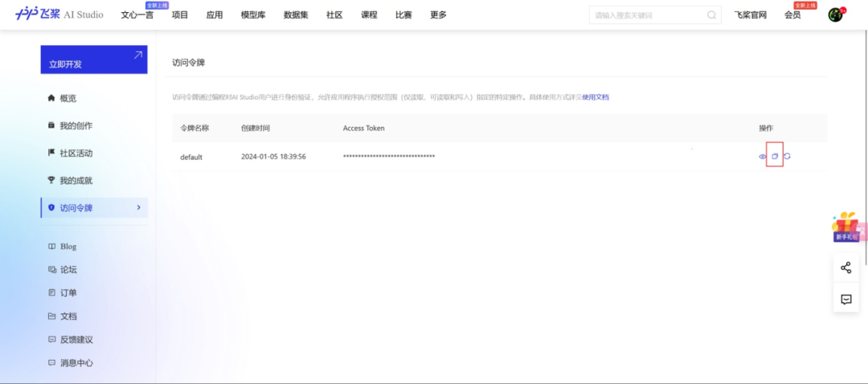Image resolution: width=868 pixels, height=384 pixels.
Task: Copy the default access token
Action: (775, 156)
